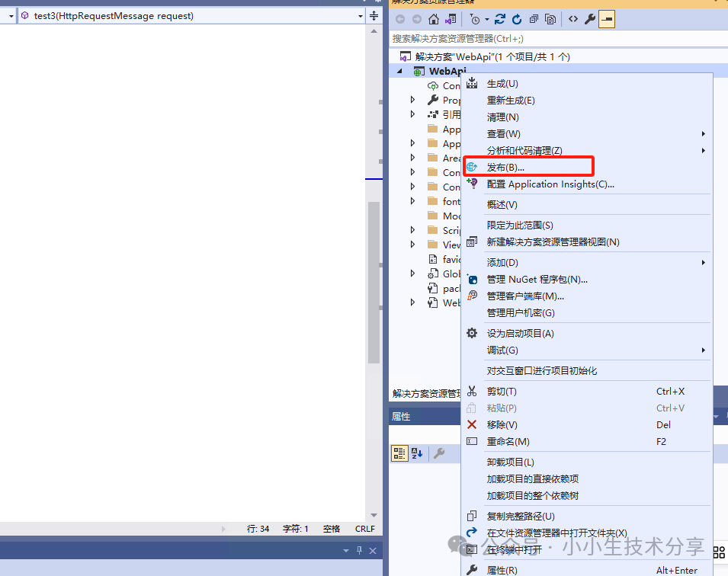Click the property pages wrench in Properties panel
The image size is (728, 576).
[439, 453]
